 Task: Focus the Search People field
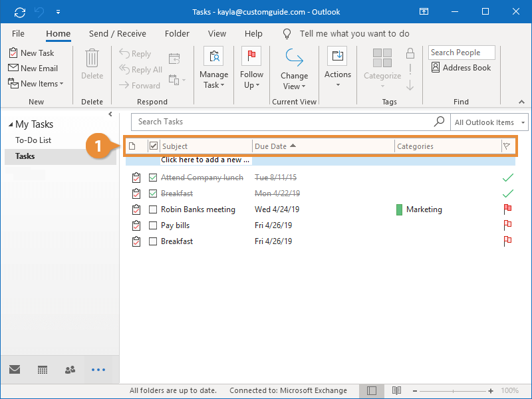462,53
